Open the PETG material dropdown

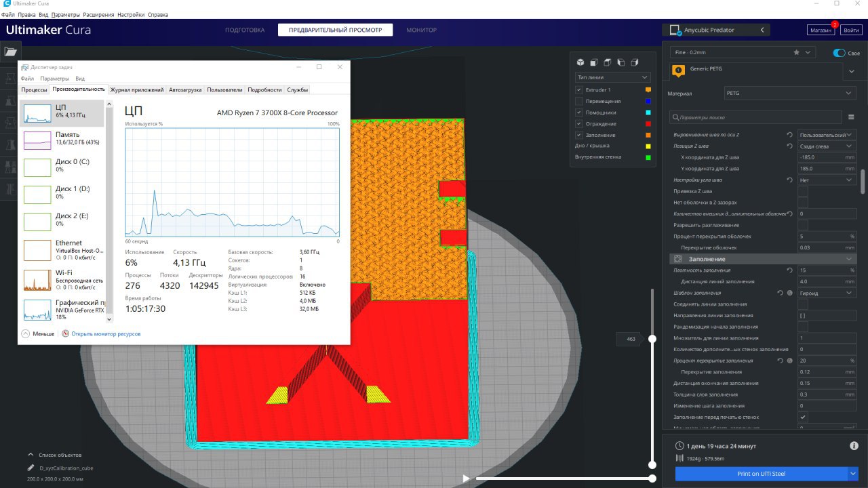(x=790, y=93)
